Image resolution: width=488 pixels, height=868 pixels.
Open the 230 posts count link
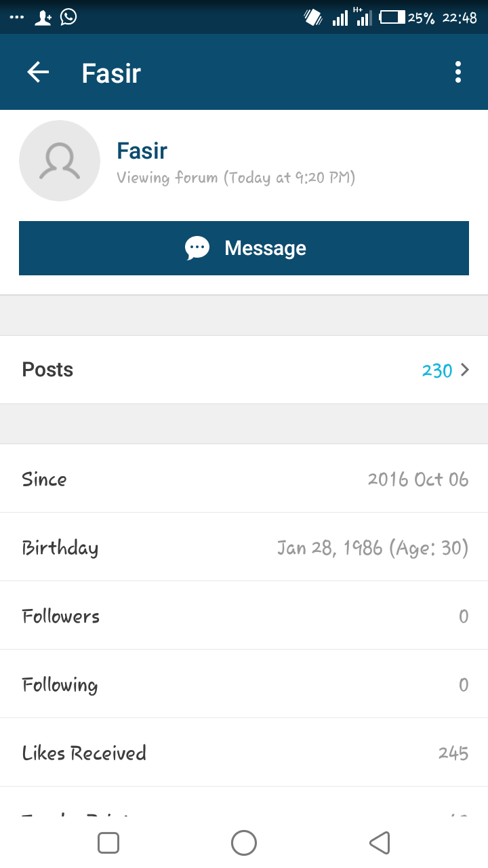[x=436, y=370]
